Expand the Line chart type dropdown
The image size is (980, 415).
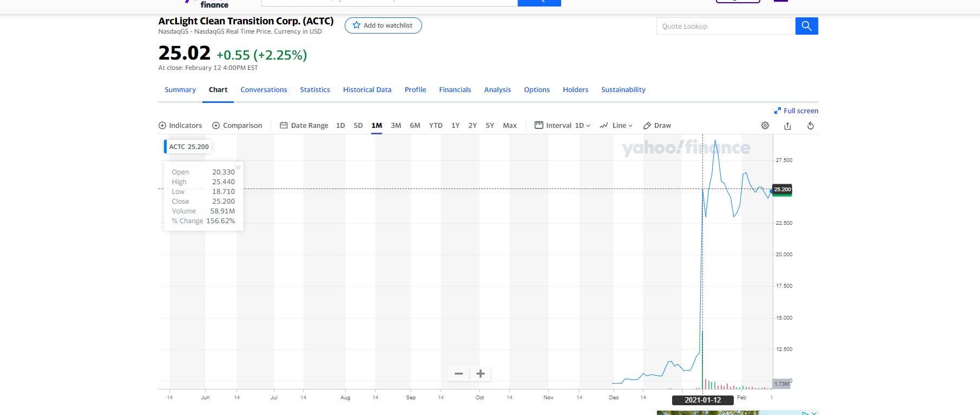click(616, 126)
